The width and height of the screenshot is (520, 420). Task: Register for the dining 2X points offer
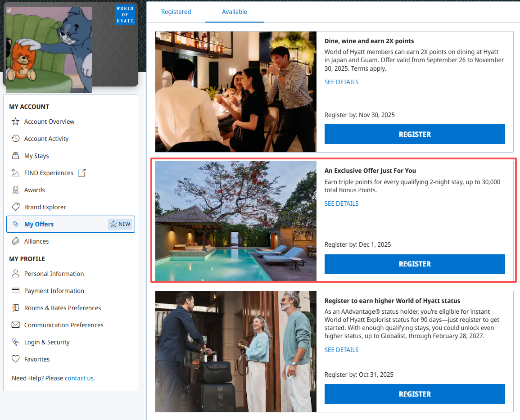click(x=415, y=134)
